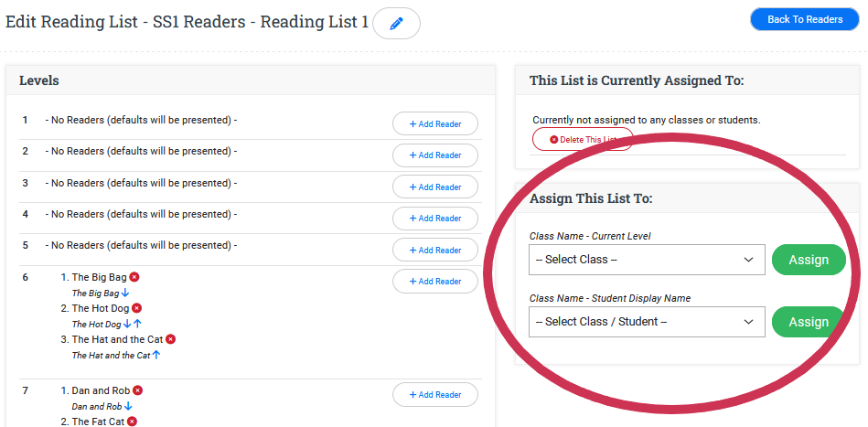Open the Select Class dropdown
Image resolution: width=868 pixels, height=427 pixels.
pyautogui.click(x=647, y=260)
